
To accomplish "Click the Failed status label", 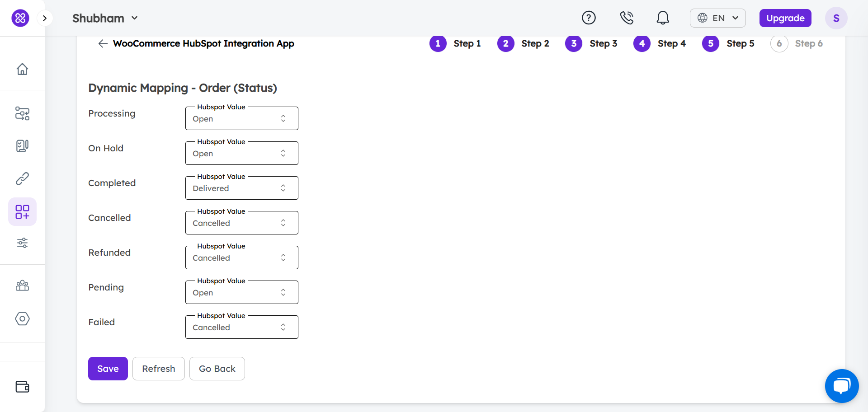I will tap(102, 322).
